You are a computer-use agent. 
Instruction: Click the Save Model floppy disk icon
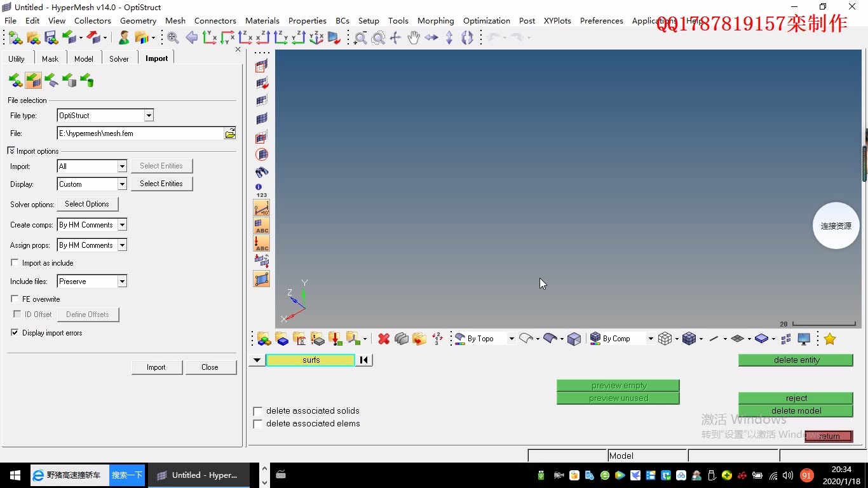coord(51,38)
